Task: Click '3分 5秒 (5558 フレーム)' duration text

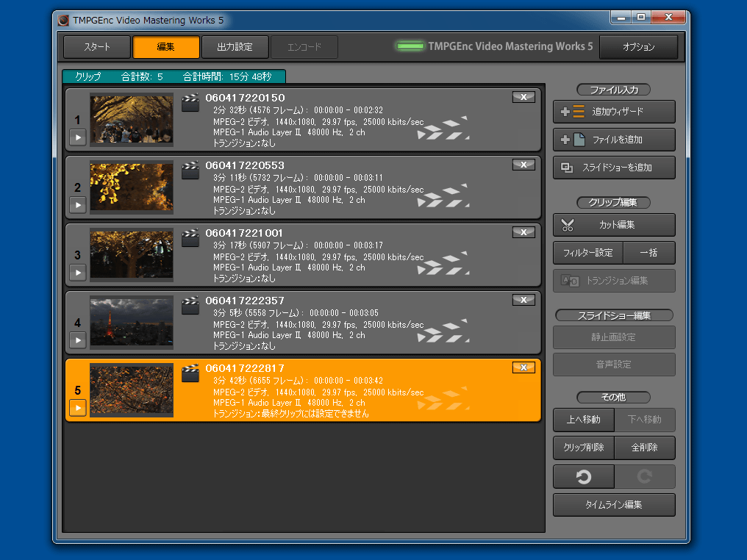Action: click(x=257, y=313)
